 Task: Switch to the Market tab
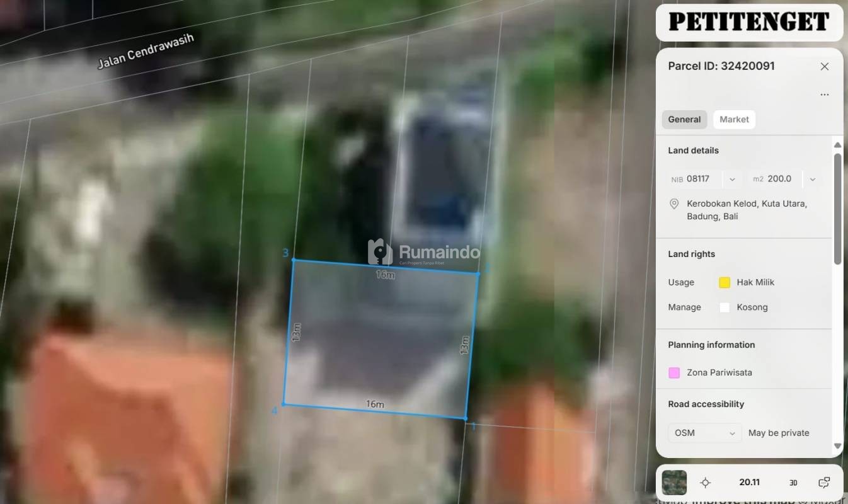point(734,119)
